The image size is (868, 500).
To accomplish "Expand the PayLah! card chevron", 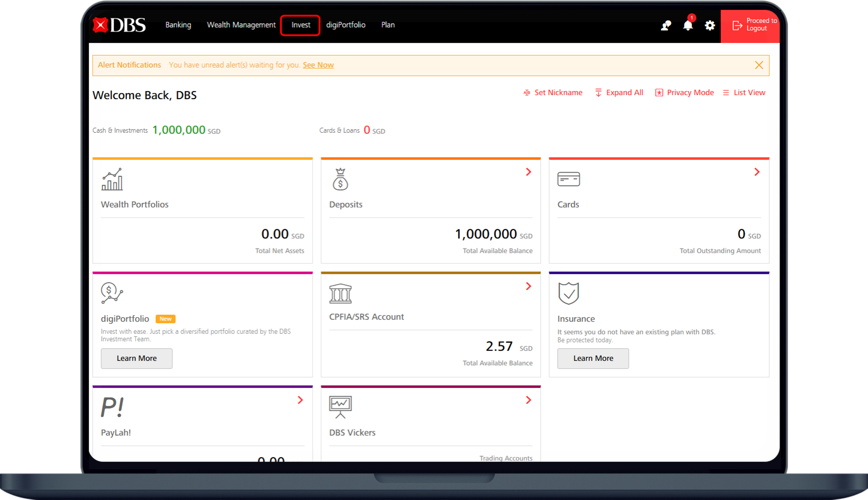I will tap(300, 400).
